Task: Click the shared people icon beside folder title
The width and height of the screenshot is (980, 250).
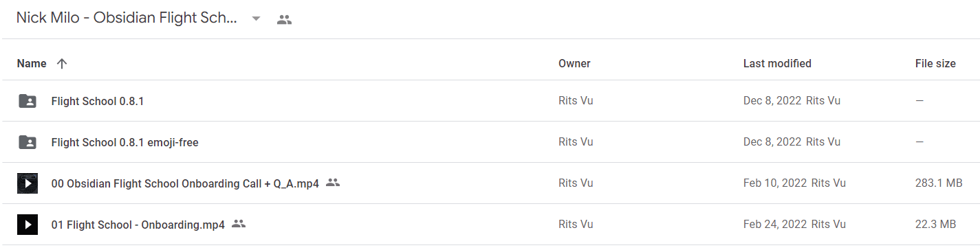Action: (x=284, y=19)
